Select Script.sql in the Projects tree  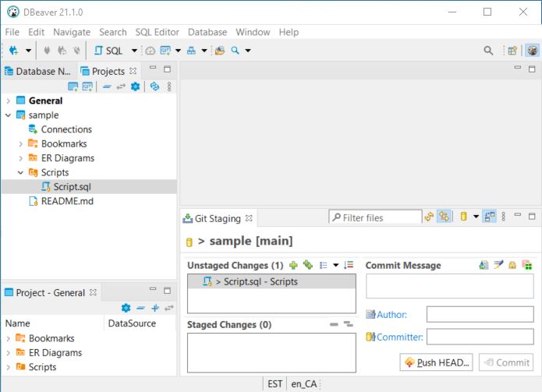(89, 187)
